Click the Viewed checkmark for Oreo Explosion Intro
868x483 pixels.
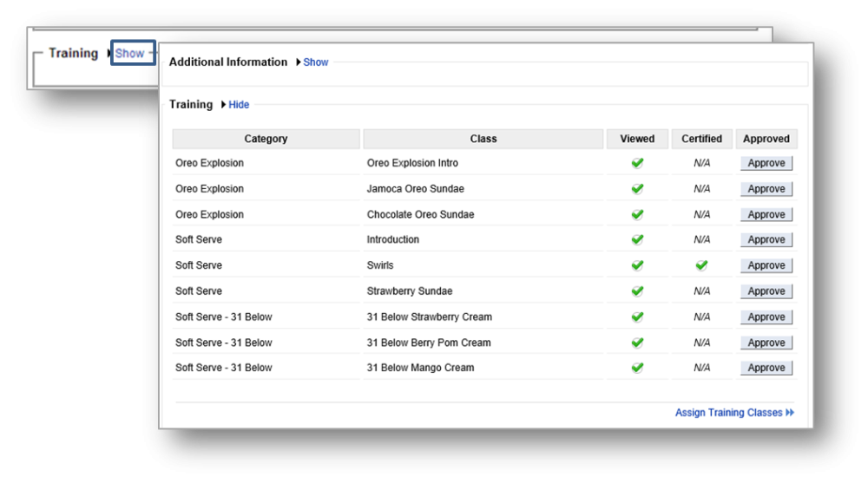637,163
